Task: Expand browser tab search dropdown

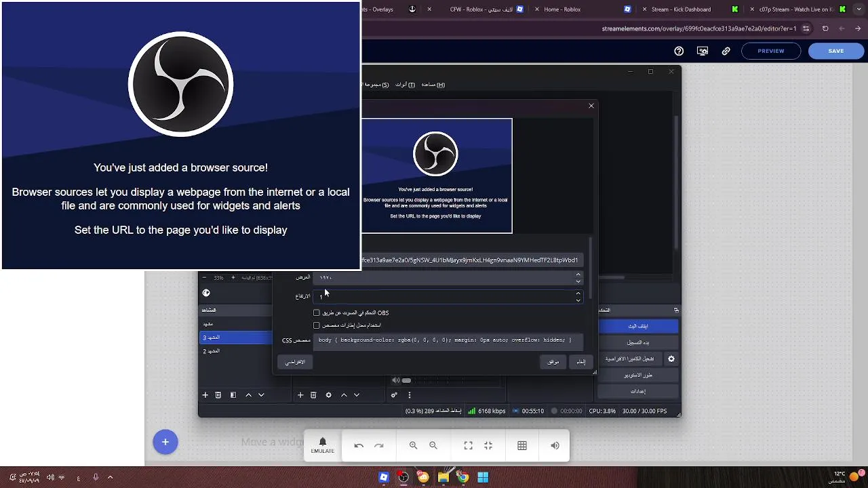Action: (x=857, y=9)
